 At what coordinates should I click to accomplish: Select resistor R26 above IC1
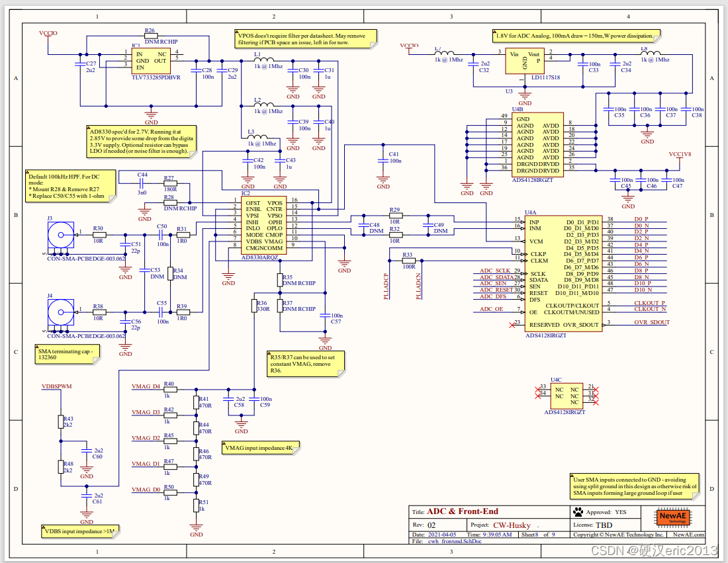click(x=151, y=35)
